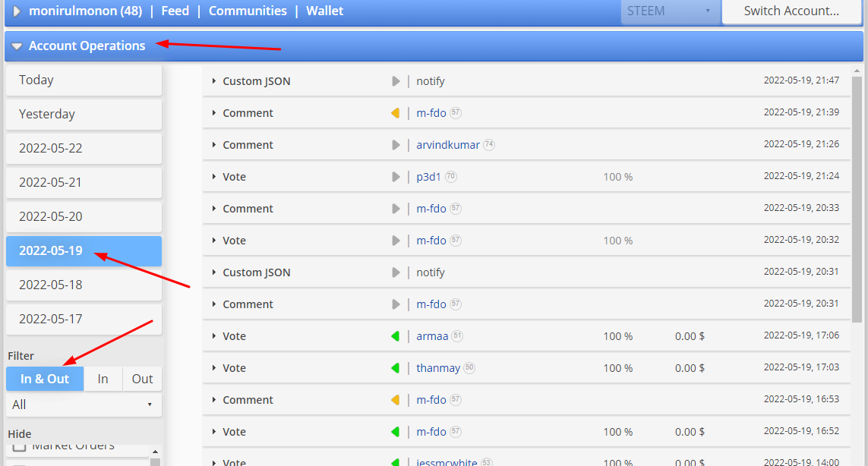Expand the Comment row at 21:39
The height and width of the screenshot is (466, 868).
[213, 113]
